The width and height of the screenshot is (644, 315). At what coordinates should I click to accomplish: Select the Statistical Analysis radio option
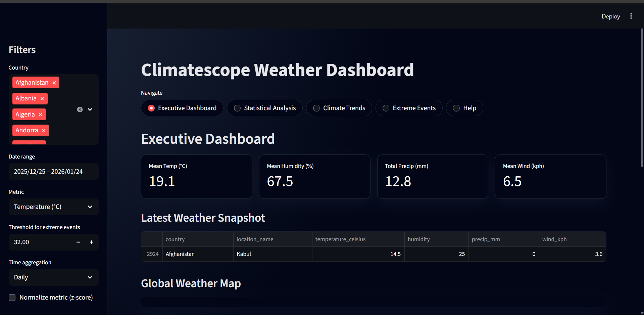(x=237, y=108)
